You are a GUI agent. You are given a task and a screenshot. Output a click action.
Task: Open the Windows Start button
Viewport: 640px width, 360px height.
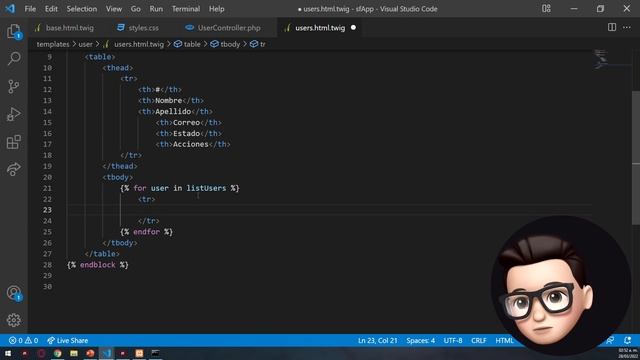pos(8,353)
